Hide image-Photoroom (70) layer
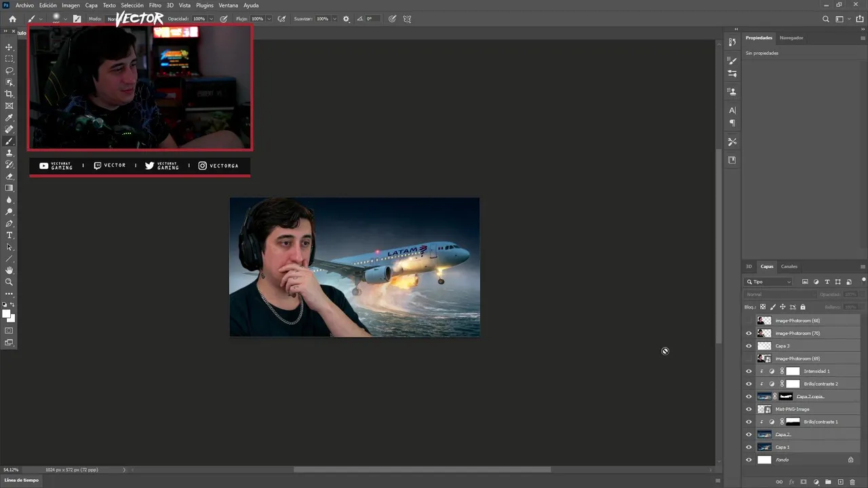 749,333
